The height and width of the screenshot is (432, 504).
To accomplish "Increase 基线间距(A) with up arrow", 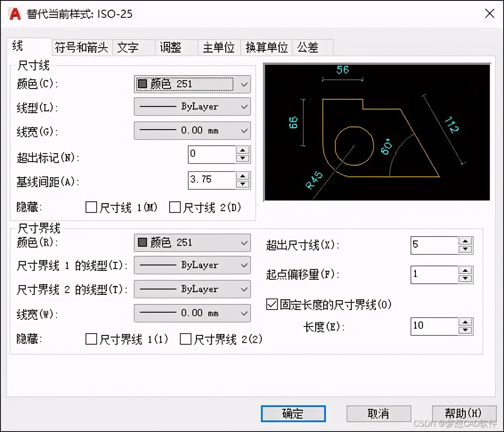I will 243,176.
